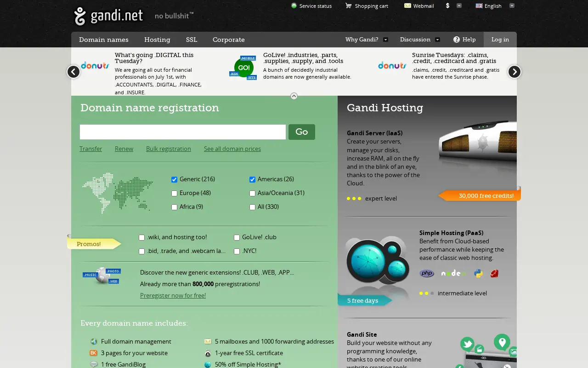588x368 pixels.
Task: Click the Python logo icon
Action: pos(478,273)
